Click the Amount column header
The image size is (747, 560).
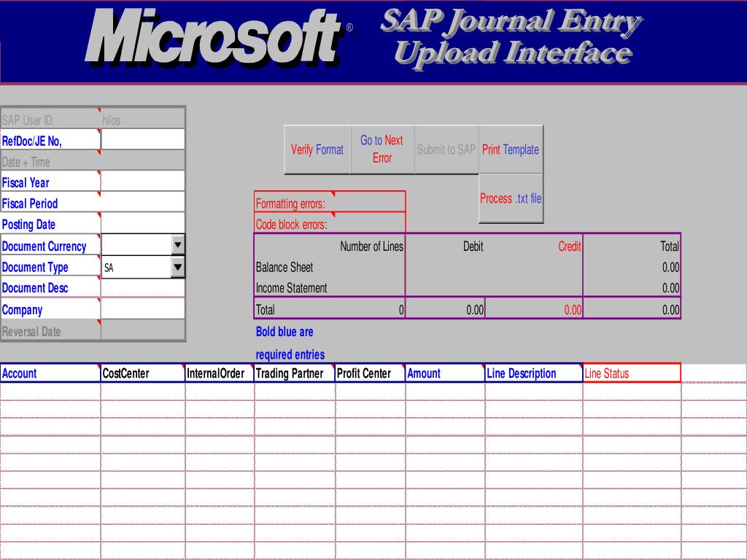pos(445,373)
